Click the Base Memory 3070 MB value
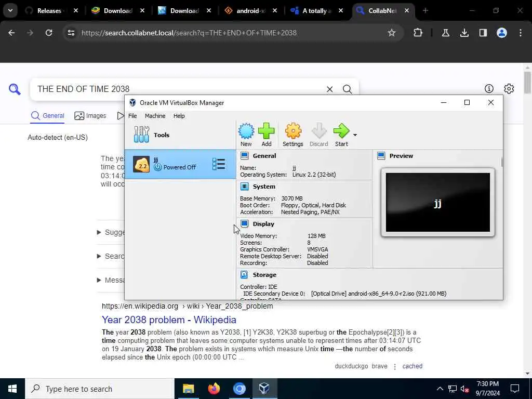This screenshot has width=532, height=399. (292, 198)
